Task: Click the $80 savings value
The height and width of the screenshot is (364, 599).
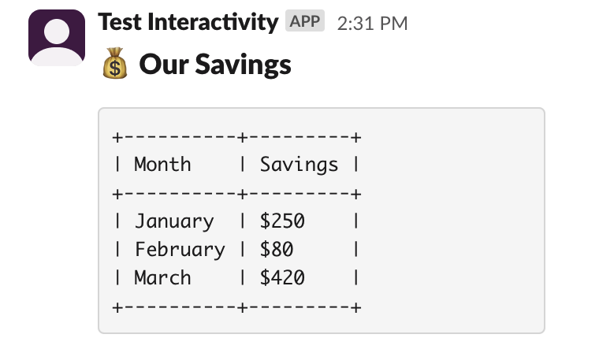Action: point(277,250)
